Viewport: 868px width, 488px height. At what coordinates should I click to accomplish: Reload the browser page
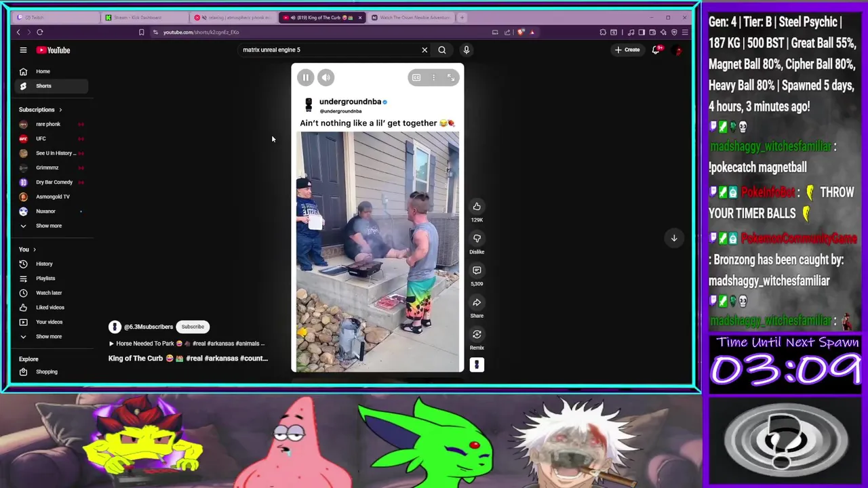tap(40, 32)
